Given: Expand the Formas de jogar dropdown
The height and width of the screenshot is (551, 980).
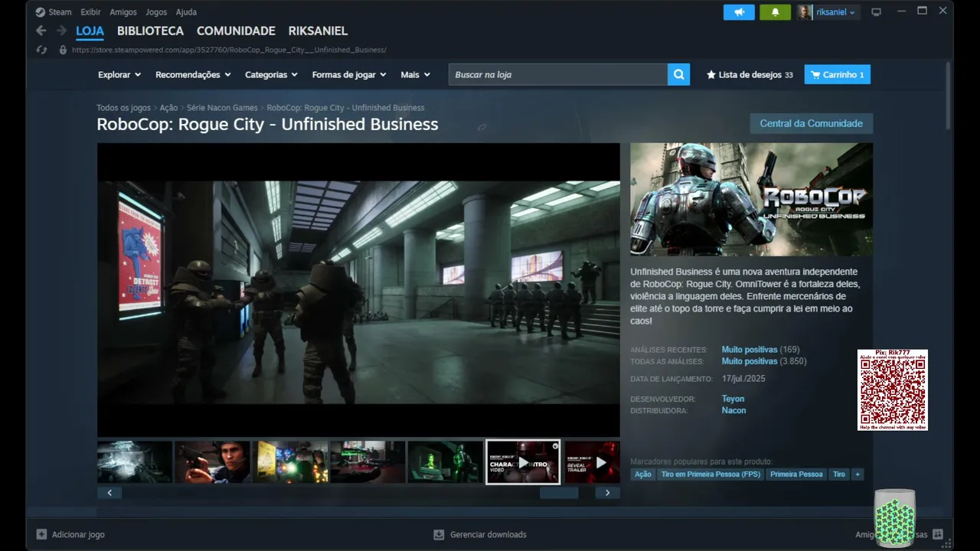Looking at the screenshot, I should (349, 74).
